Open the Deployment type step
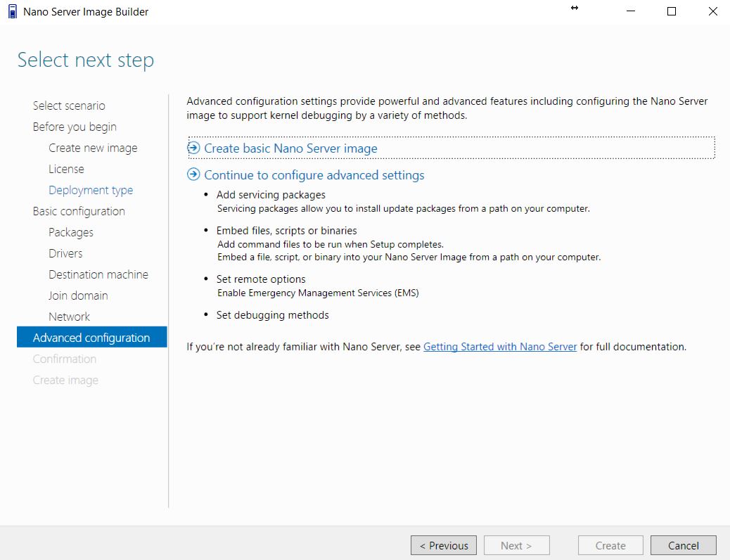Viewport: 730px width, 560px height. click(x=91, y=190)
